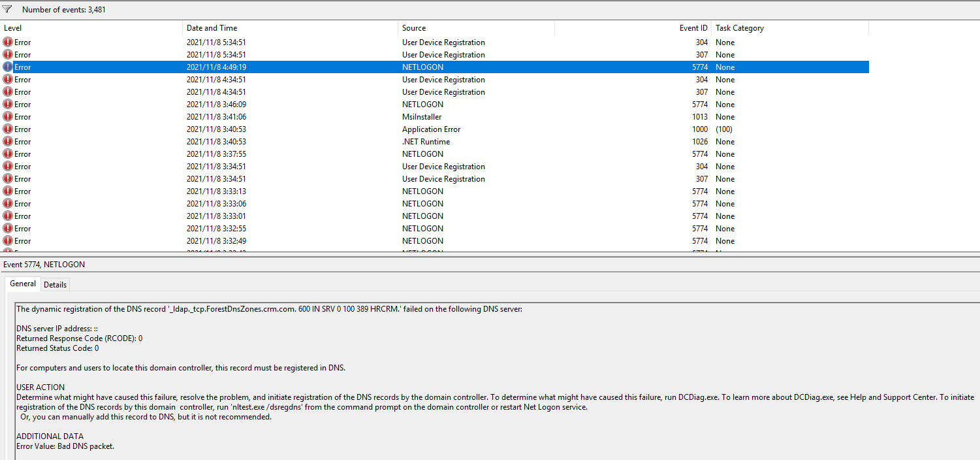Viewport: 980px width, 460px height.
Task: Click event ID 1000 cell
Action: 700,129
